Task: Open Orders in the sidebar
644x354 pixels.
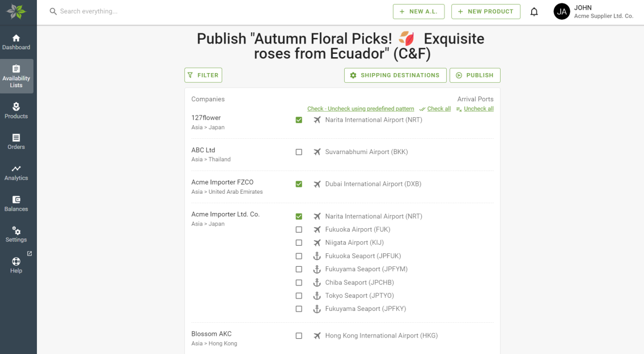Action: click(x=16, y=142)
